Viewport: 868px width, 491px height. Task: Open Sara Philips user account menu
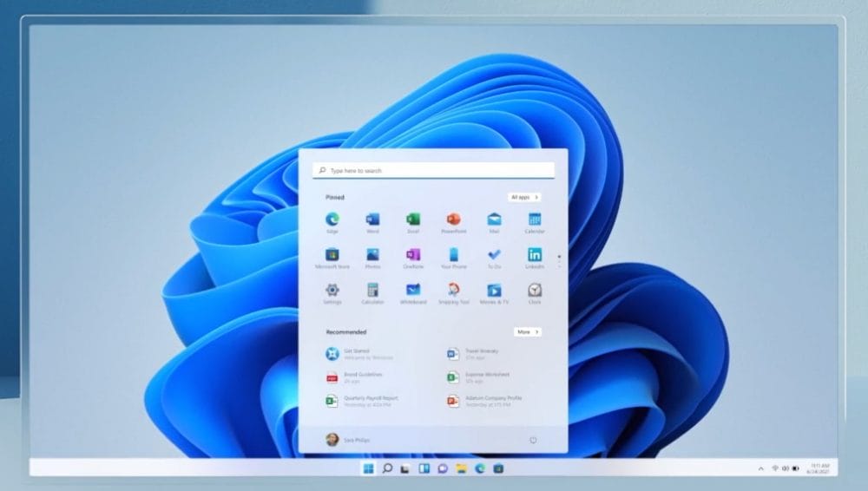tap(348, 440)
